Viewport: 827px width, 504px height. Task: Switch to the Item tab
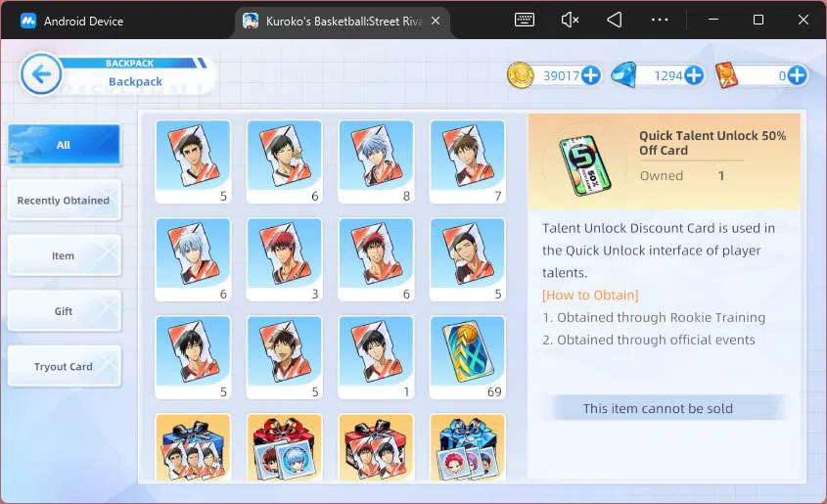click(65, 255)
